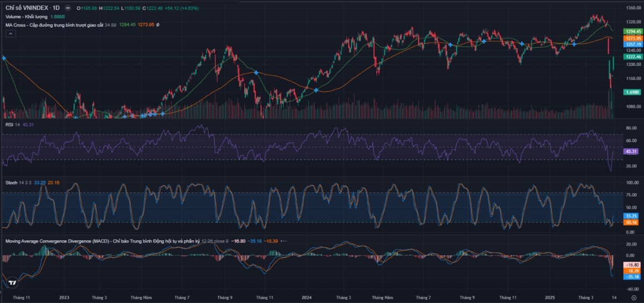Image resolution: width=644 pixels, height=303 pixels.
Task: Collapse the indicator legend with chevron button
Action: click(x=11, y=33)
